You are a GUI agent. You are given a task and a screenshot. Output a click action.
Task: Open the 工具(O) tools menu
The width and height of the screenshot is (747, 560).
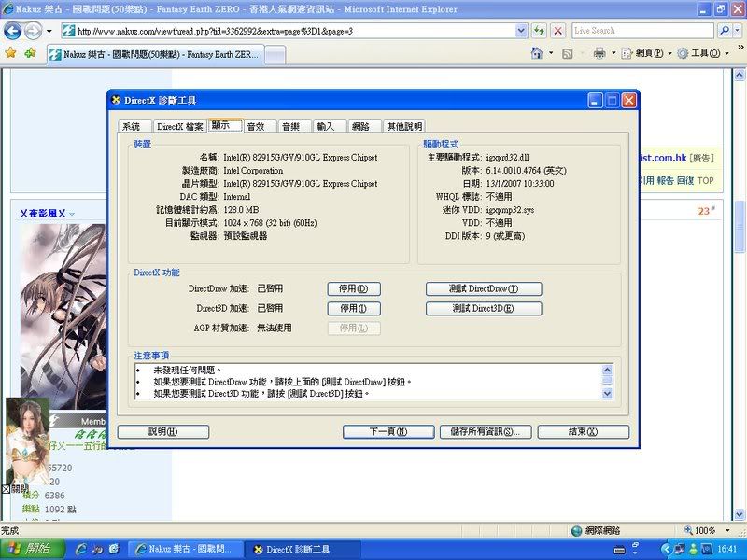click(x=703, y=53)
